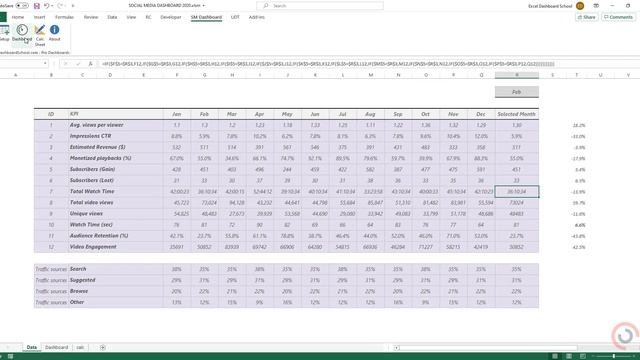Open the Home ribbon tab
The height and width of the screenshot is (360, 640).
click(x=18, y=17)
